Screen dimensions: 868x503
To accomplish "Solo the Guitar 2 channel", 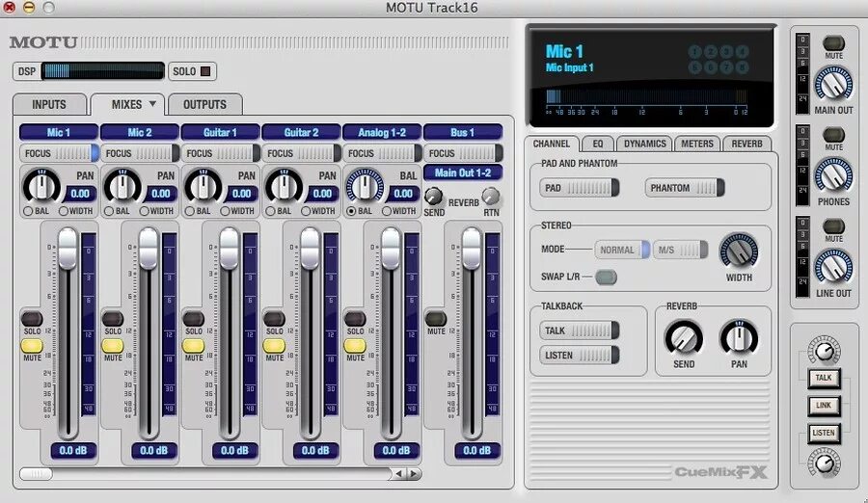I will (274, 319).
